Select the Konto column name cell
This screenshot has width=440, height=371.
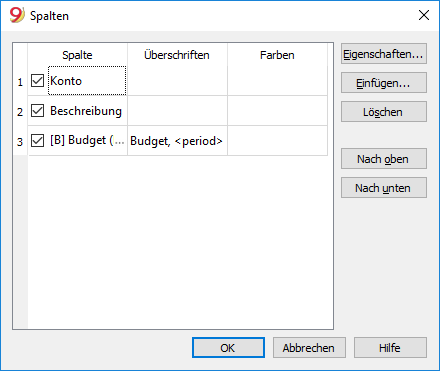pyautogui.click(x=87, y=81)
